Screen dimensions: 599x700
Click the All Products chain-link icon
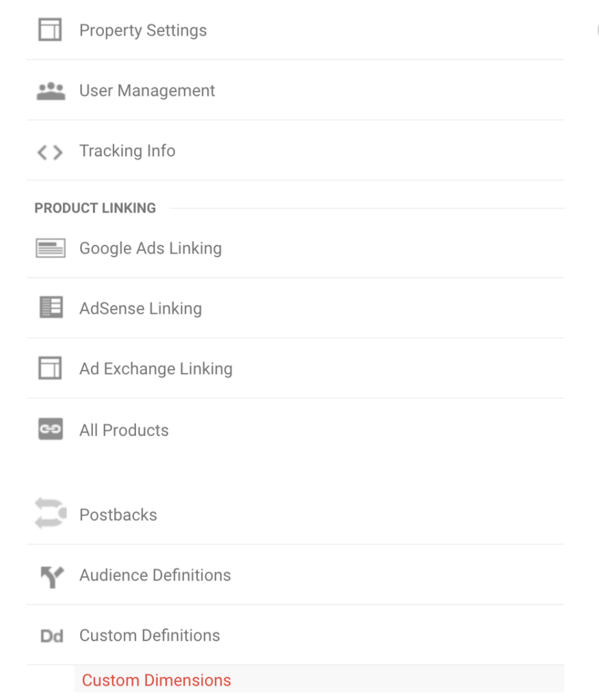(x=51, y=429)
